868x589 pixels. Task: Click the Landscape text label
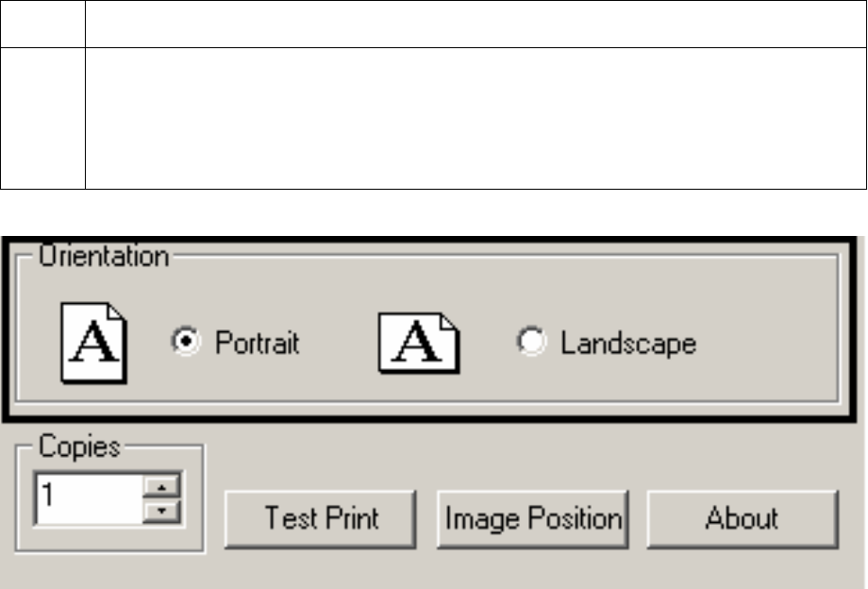(x=628, y=343)
